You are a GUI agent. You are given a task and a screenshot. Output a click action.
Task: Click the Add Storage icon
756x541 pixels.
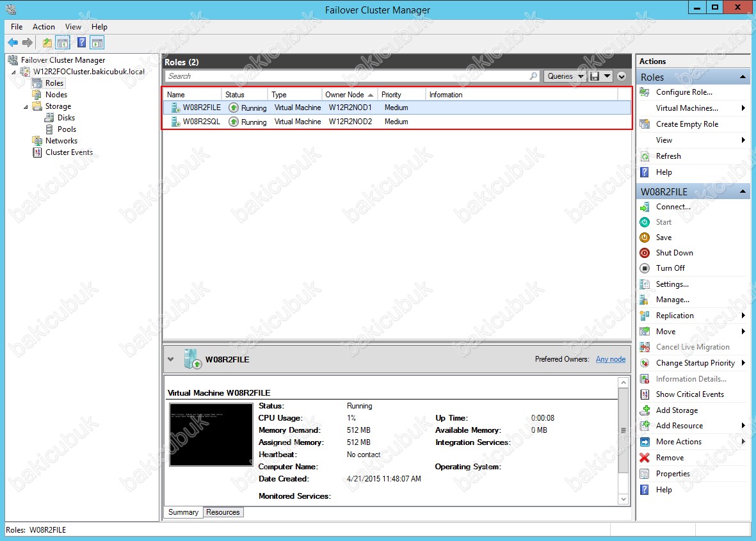[644, 410]
